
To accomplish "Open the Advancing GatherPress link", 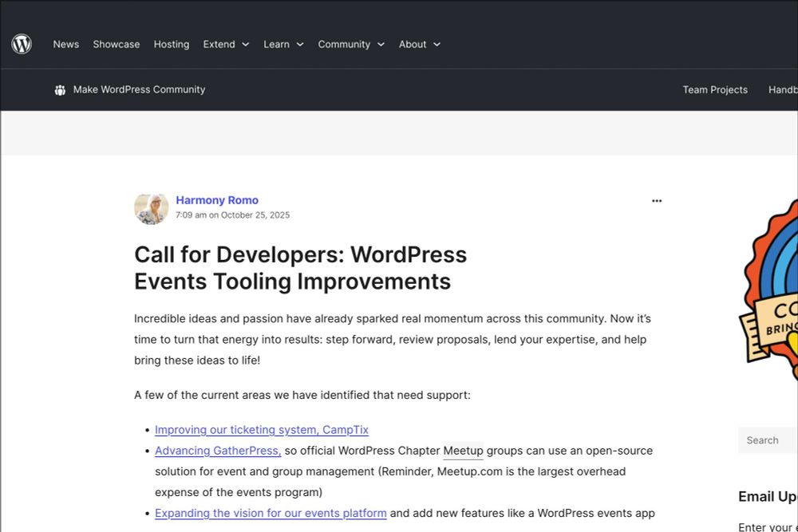I will (218, 451).
